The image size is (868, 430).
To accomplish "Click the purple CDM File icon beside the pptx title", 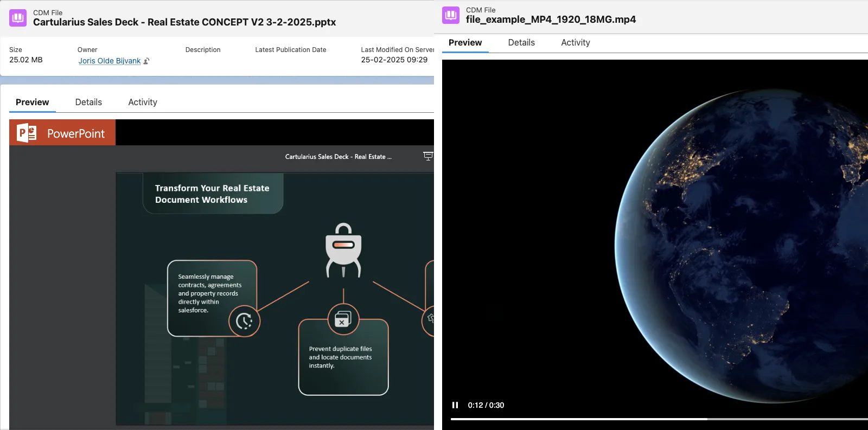I will point(18,18).
